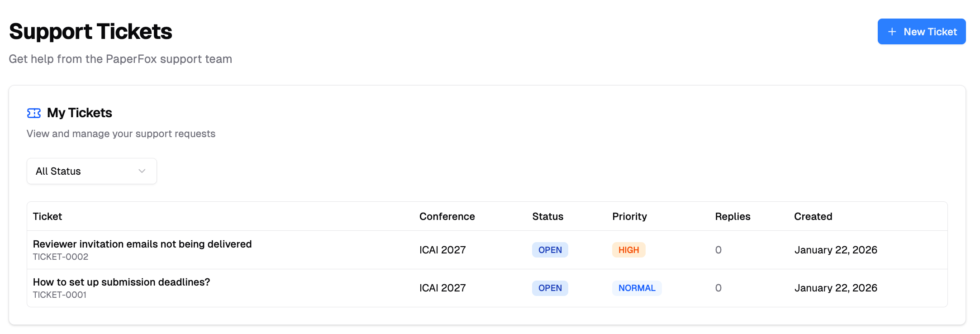Click OPEN status badge for TICKET-0002
The height and width of the screenshot is (334, 980).
click(550, 250)
